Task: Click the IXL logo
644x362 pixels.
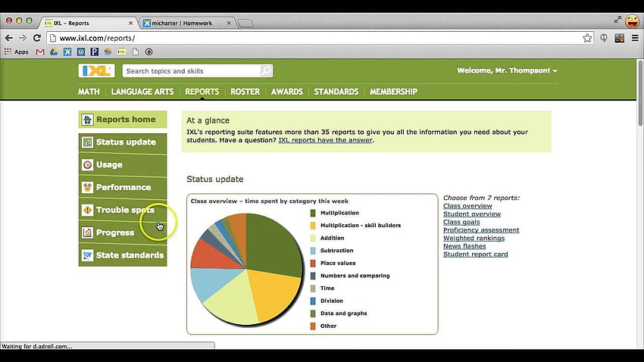Action: [x=96, y=70]
